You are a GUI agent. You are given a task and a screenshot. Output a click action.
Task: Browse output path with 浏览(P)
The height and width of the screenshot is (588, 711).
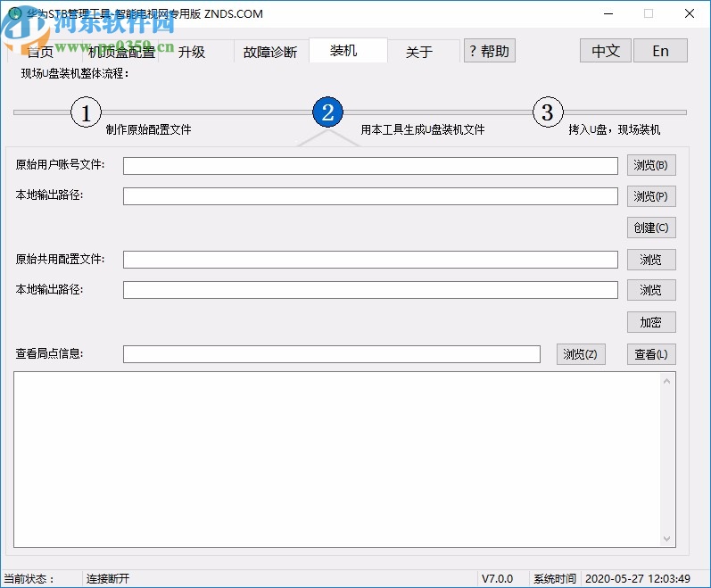coord(651,196)
